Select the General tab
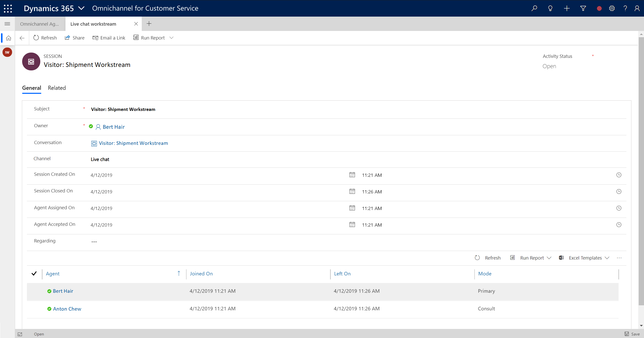The image size is (644, 338). tap(31, 88)
